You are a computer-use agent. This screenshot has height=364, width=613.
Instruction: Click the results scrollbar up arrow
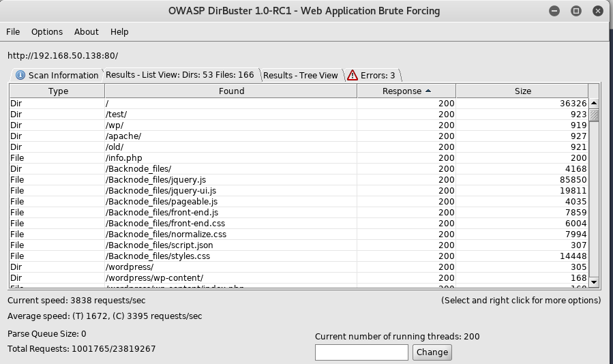click(594, 103)
